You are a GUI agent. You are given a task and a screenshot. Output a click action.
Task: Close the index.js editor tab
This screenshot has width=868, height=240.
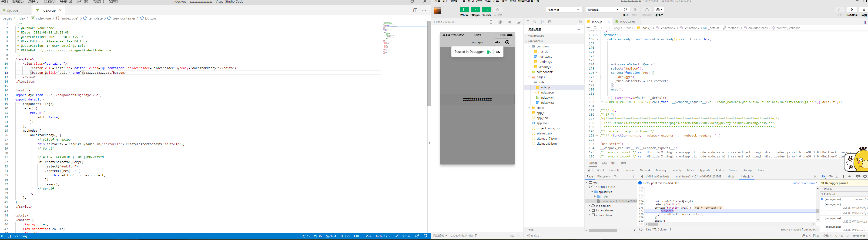[x=608, y=22]
